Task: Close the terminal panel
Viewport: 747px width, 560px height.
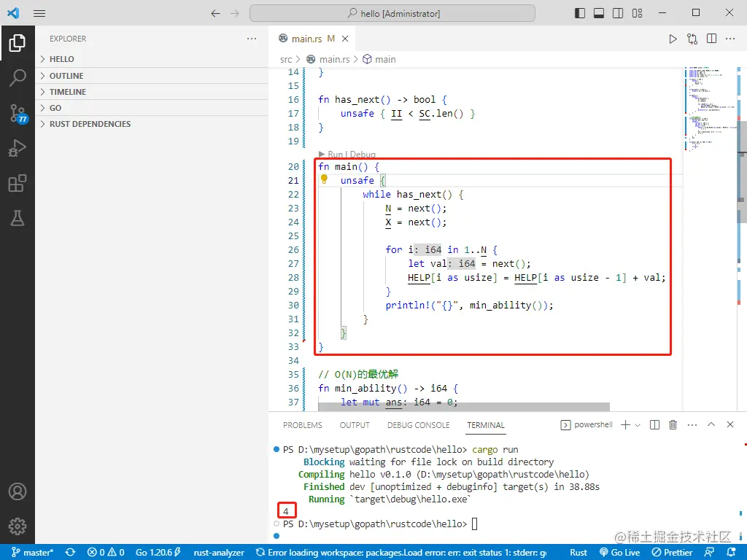Action: (x=729, y=424)
